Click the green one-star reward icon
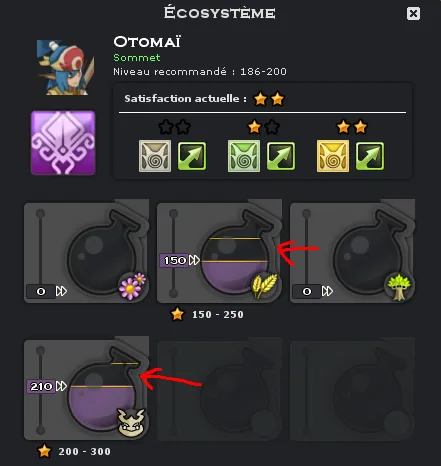The width and height of the screenshot is (441, 466). tap(244, 156)
